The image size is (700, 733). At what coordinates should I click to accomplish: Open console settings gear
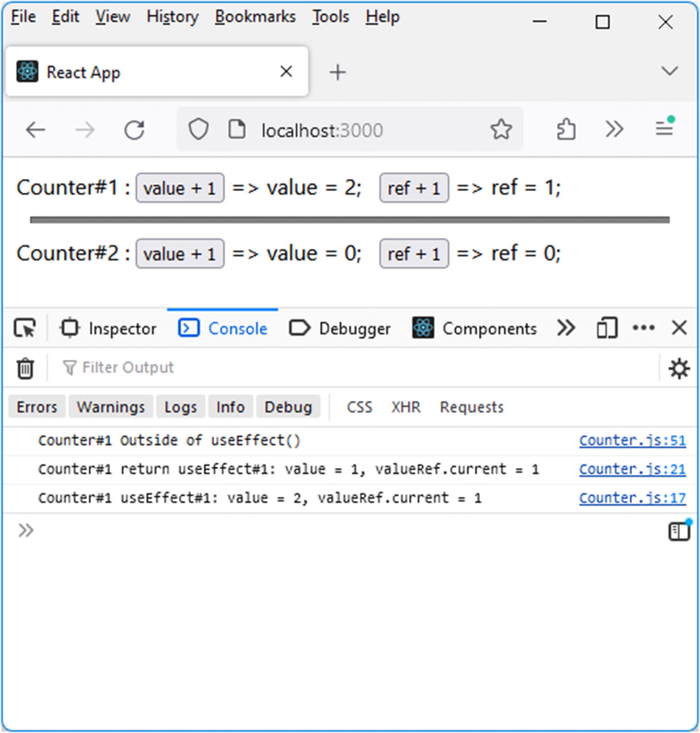point(679,368)
